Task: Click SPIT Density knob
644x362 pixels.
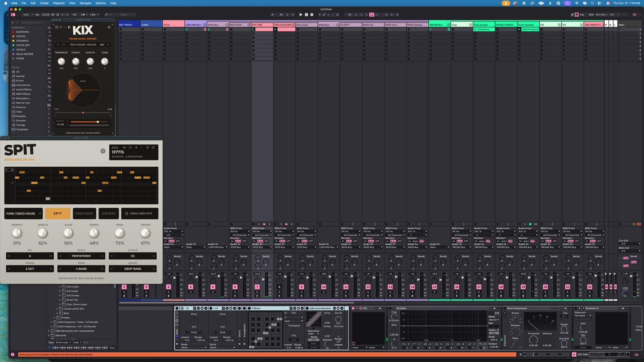Action: [17, 233]
